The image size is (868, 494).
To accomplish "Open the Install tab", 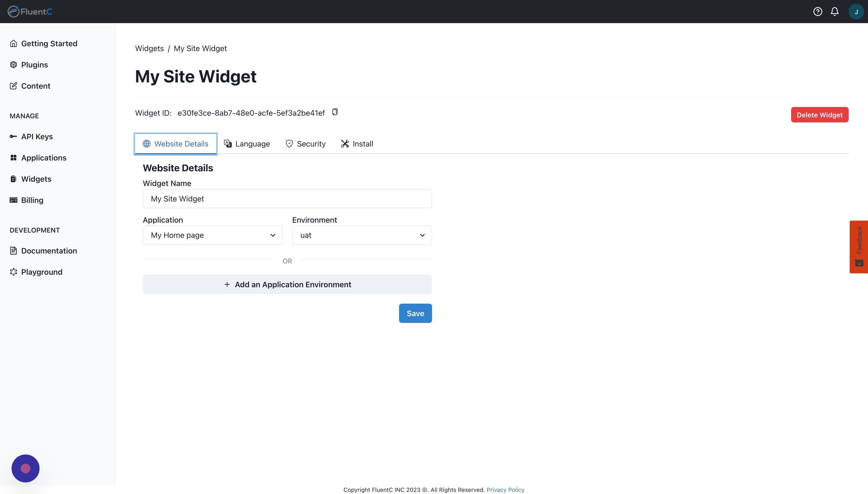I will (x=357, y=144).
